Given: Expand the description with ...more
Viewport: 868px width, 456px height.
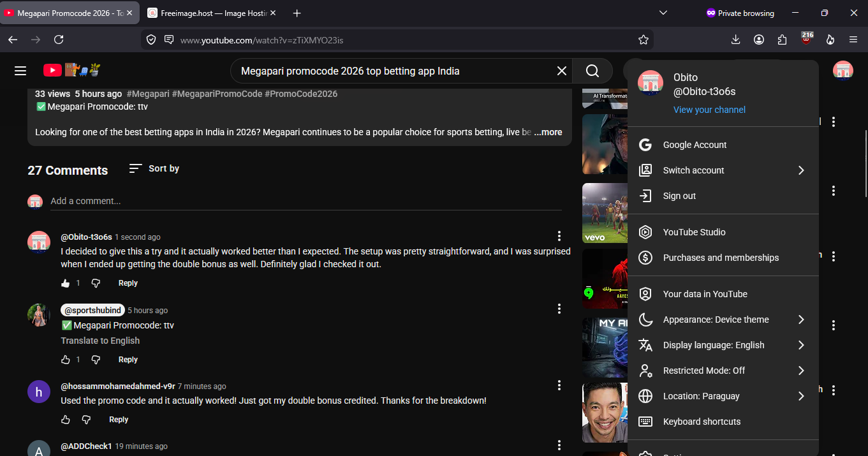Looking at the screenshot, I should (x=548, y=132).
